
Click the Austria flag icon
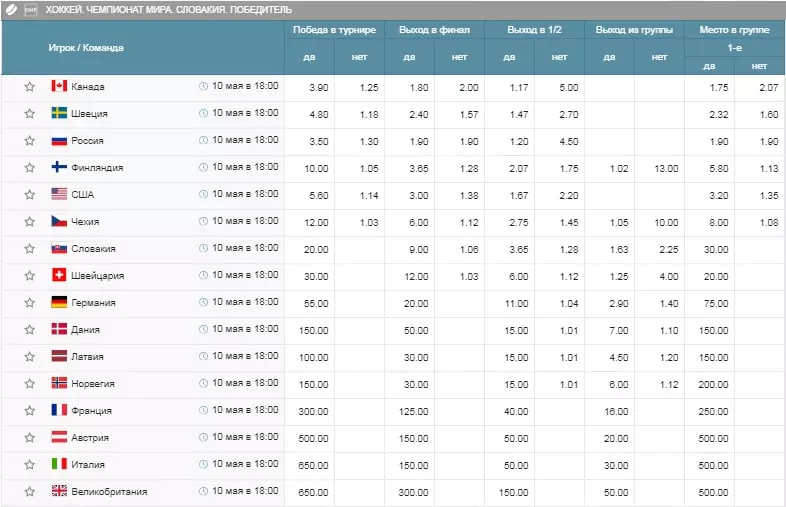[x=59, y=437]
